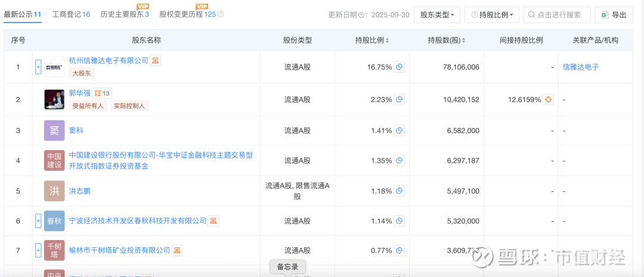Open the 持股比例 filter dropdown
The image size is (644, 277).
click(x=492, y=15)
